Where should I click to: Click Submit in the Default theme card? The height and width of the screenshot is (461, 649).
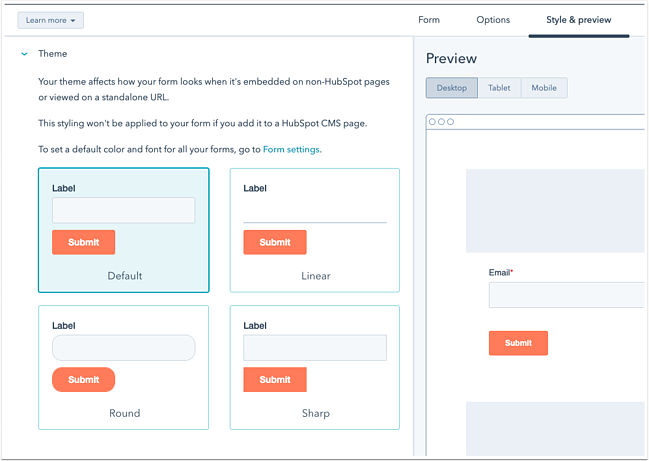84,242
